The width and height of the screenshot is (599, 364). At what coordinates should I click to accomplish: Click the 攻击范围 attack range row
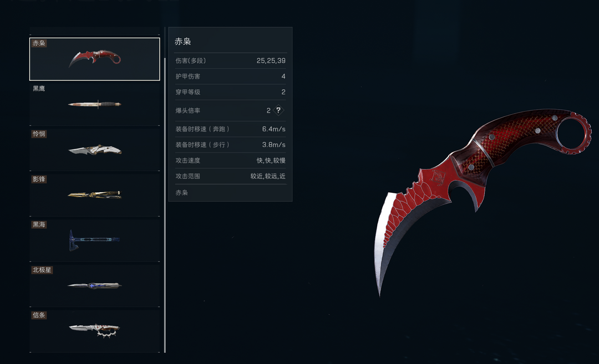230,176
